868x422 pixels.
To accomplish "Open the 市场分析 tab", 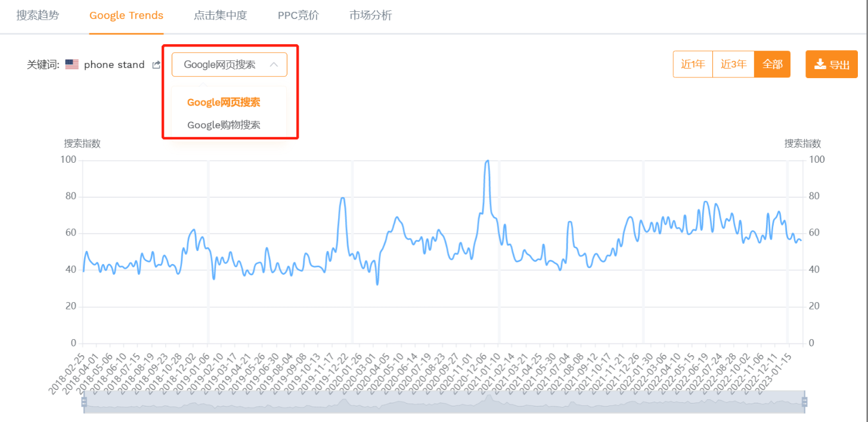I will [x=371, y=15].
